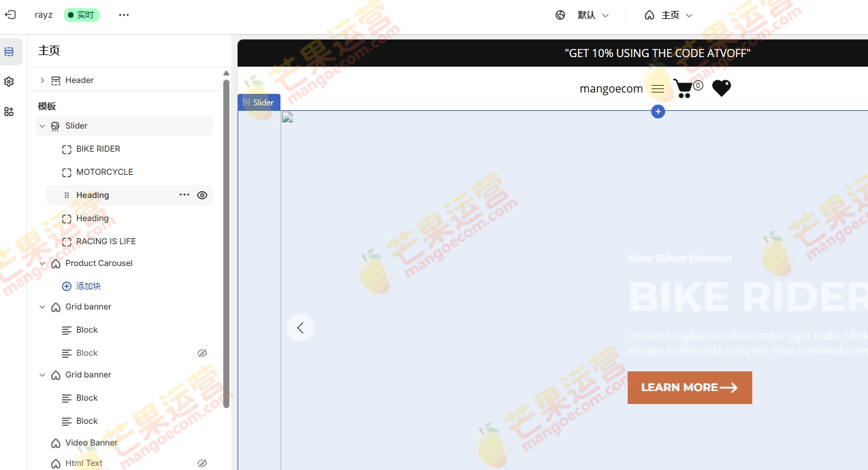Click the MOTORCYCLE block icon
Viewport: 868px width, 470px height.
tap(67, 172)
